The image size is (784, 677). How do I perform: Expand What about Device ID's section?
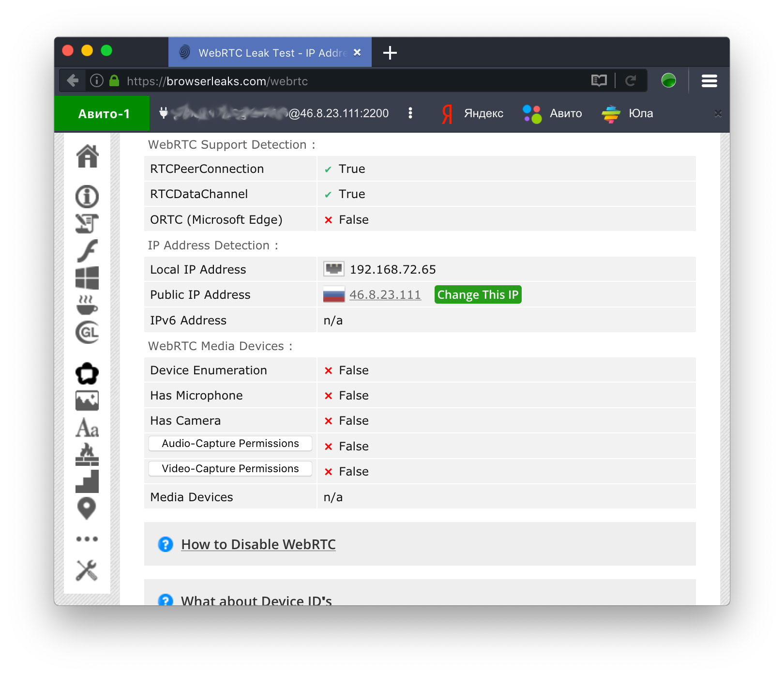tap(256, 600)
